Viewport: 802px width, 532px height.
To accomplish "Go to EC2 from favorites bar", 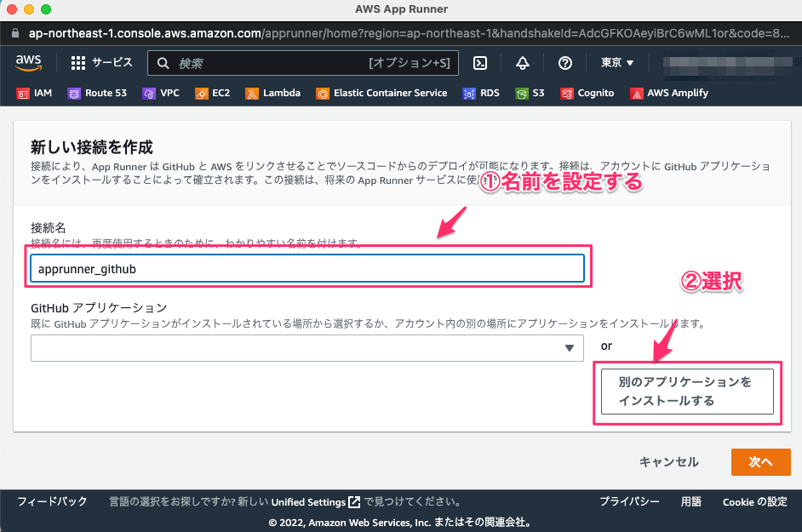I will (x=221, y=93).
